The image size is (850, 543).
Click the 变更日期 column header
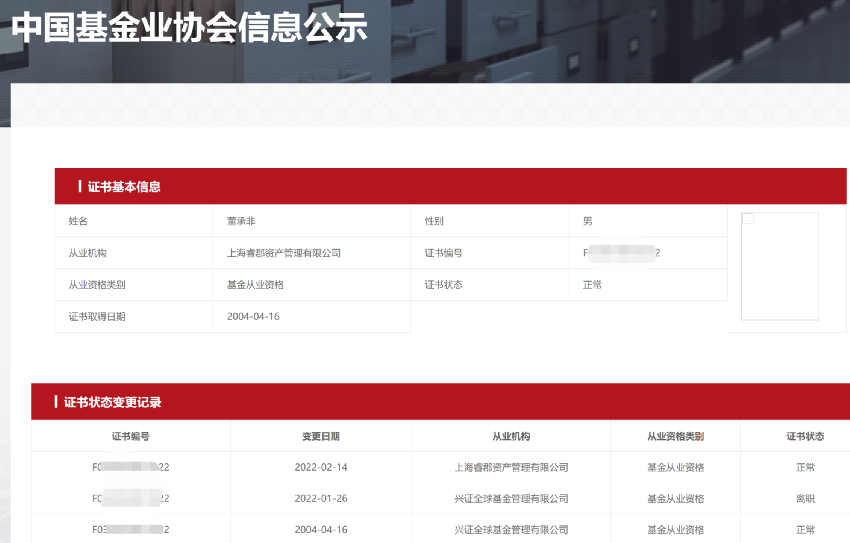click(x=321, y=437)
